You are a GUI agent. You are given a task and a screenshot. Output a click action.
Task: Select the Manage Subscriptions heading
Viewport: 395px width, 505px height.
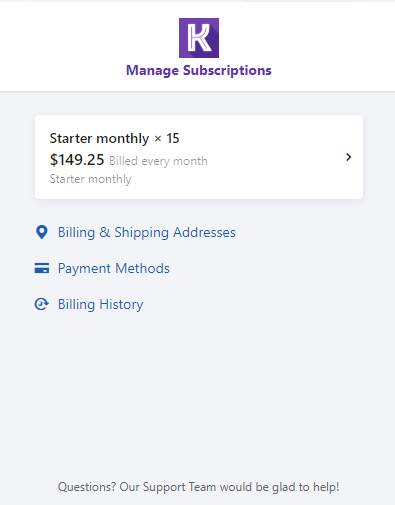pyautogui.click(x=199, y=71)
